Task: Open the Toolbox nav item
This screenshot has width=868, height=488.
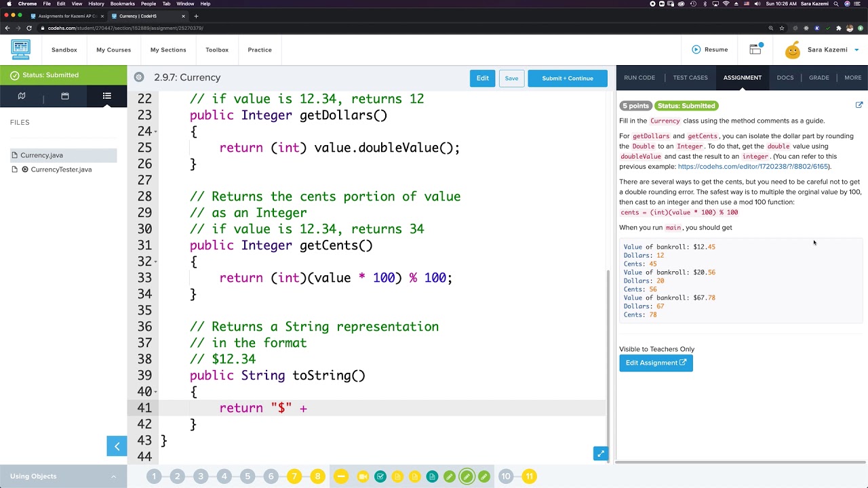Action: [x=217, y=49]
